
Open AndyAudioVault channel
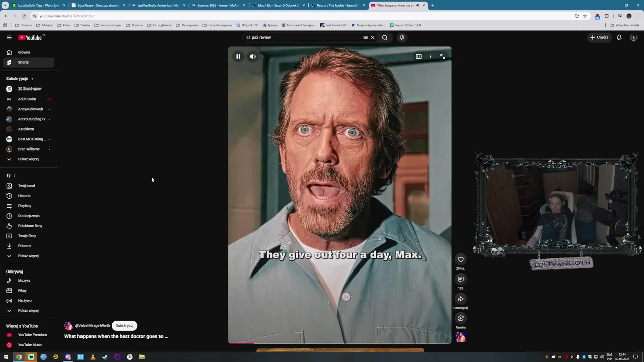(28, 109)
